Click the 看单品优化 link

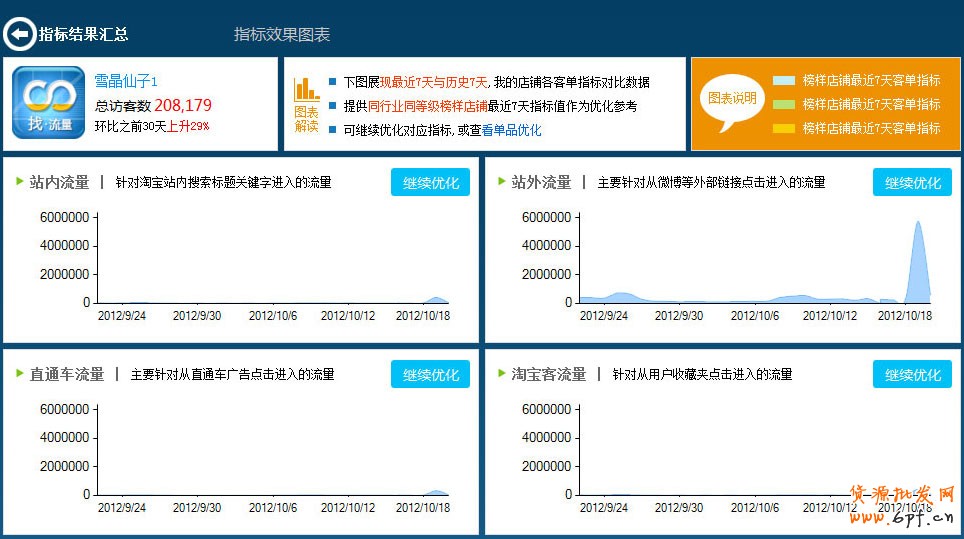[x=511, y=130]
